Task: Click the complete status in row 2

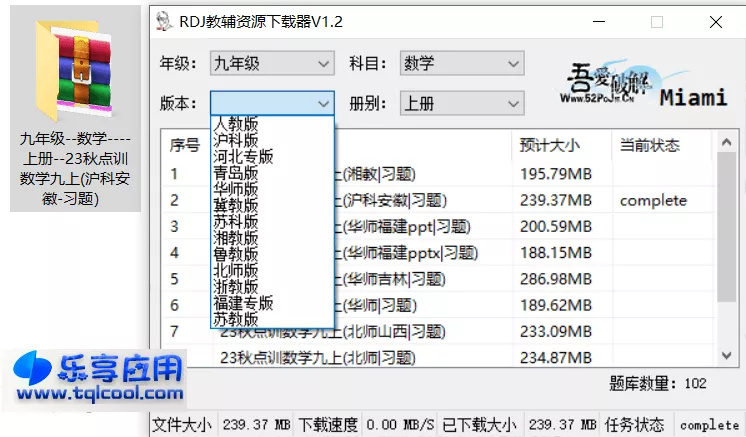Action: pos(653,201)
